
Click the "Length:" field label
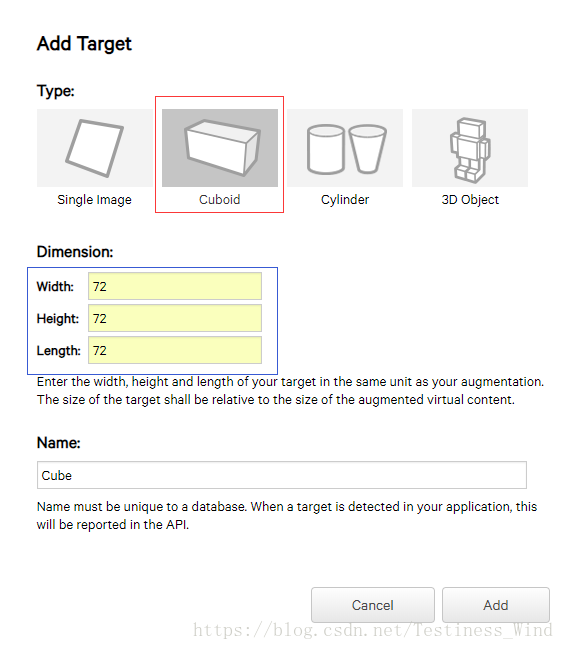point(58,351)
